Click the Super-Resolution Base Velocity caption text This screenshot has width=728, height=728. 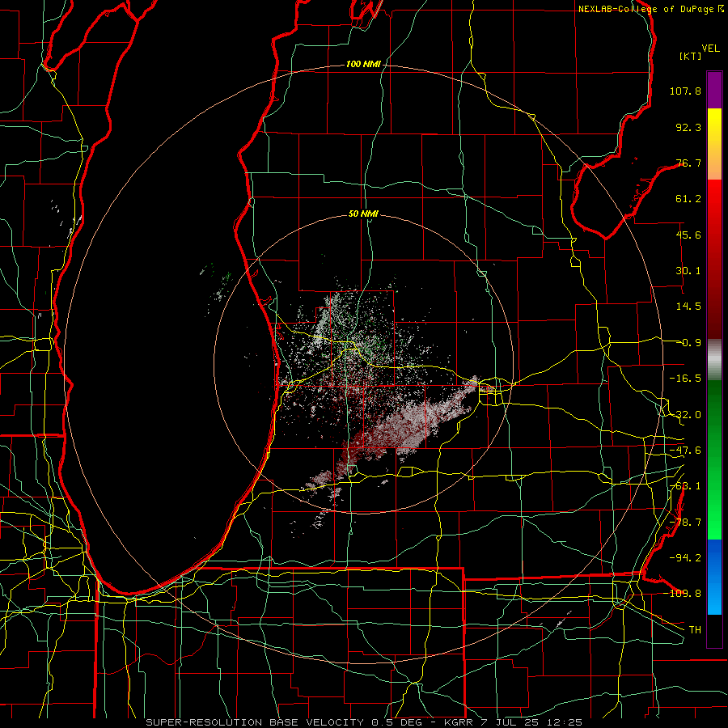[364, 722]
